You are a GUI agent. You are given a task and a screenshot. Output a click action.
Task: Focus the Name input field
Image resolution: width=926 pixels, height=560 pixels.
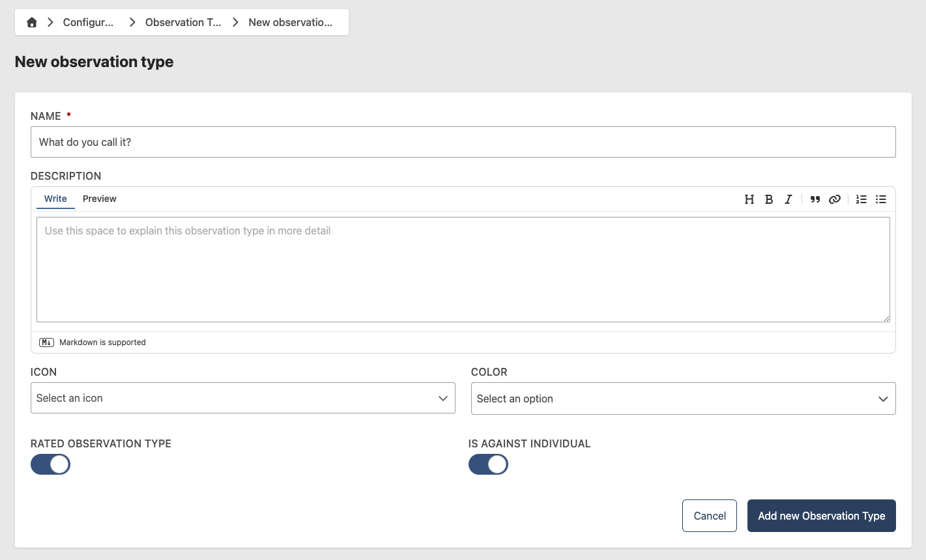coord(463,142)
